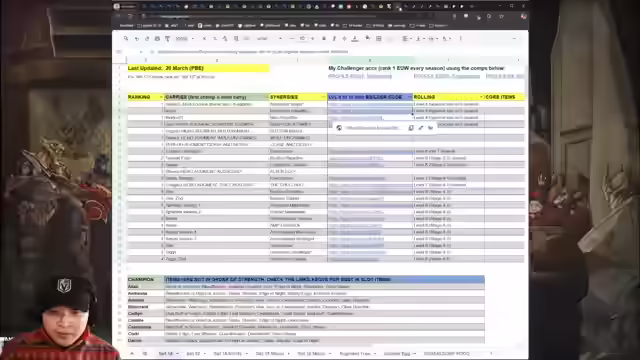
Task: Open the search menus magnifier tool
Action: pyautogui.click(x=126, y=38)
